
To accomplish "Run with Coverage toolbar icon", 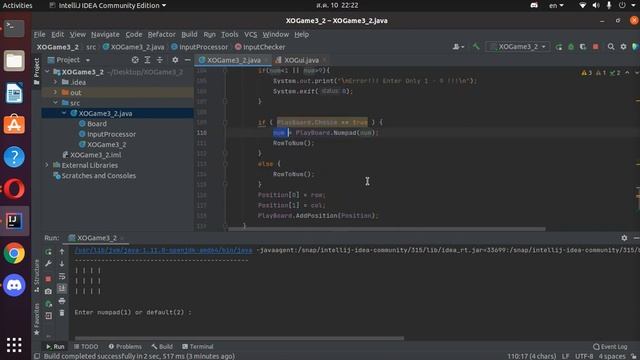I will pyautogui.click(x=583, y=47).
